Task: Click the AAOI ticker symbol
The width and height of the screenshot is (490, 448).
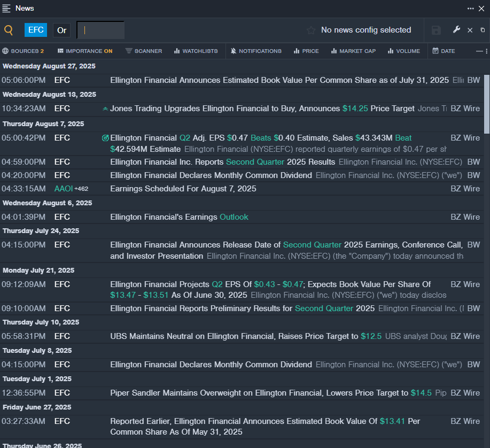Action: point(64,189)
